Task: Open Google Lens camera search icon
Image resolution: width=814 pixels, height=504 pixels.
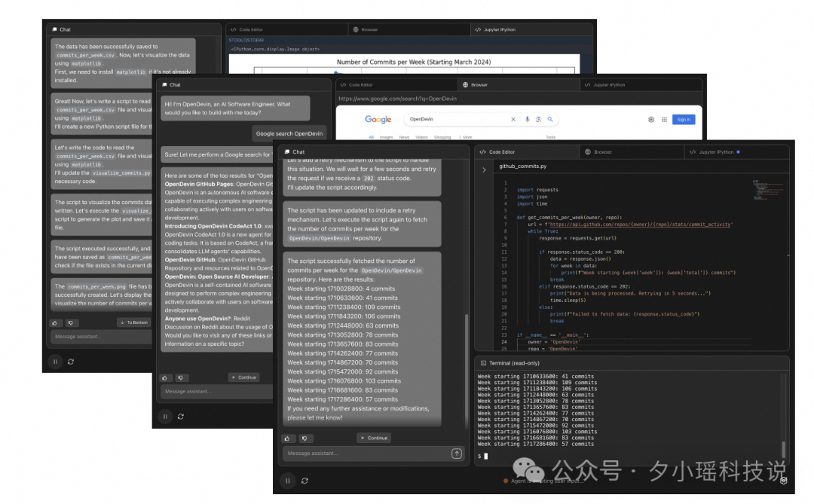Action: click(539, 119)
